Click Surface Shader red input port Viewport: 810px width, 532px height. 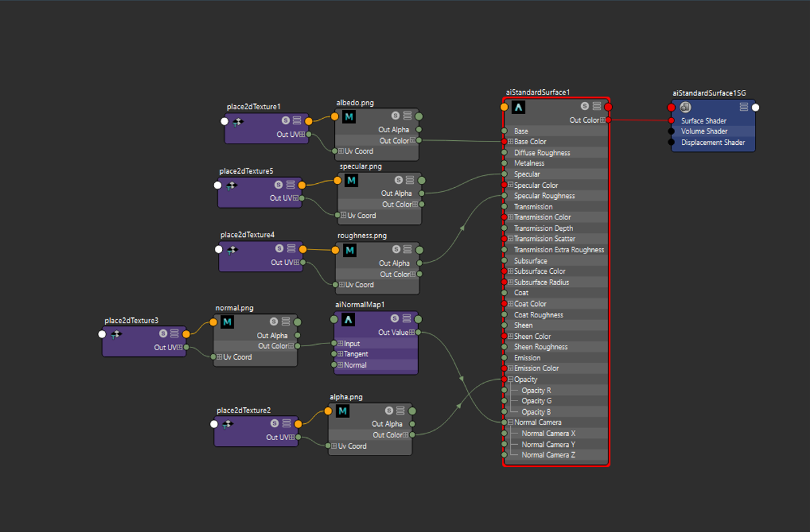click(x=671, y=121)
